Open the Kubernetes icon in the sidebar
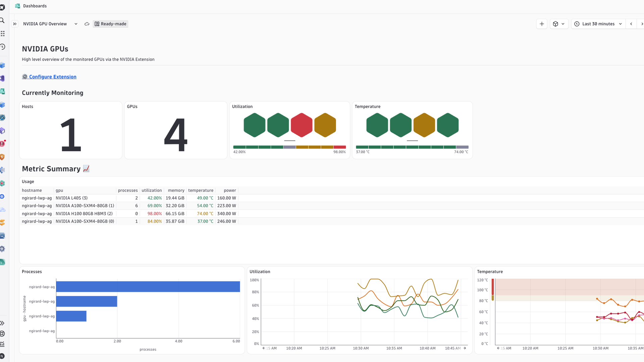The image size is (644, 362). coord(2,196)
